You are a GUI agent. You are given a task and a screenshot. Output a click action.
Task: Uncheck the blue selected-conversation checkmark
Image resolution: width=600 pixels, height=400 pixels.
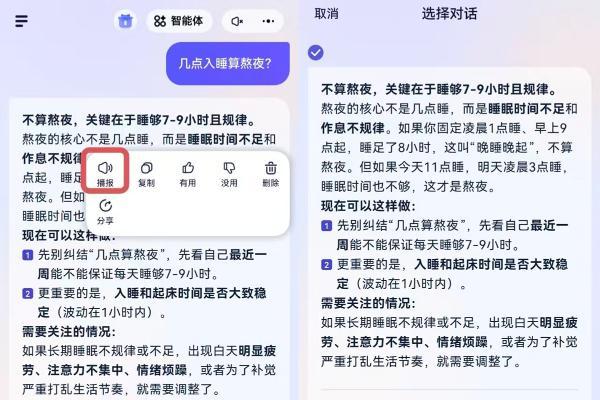click(x=316, y=53)
